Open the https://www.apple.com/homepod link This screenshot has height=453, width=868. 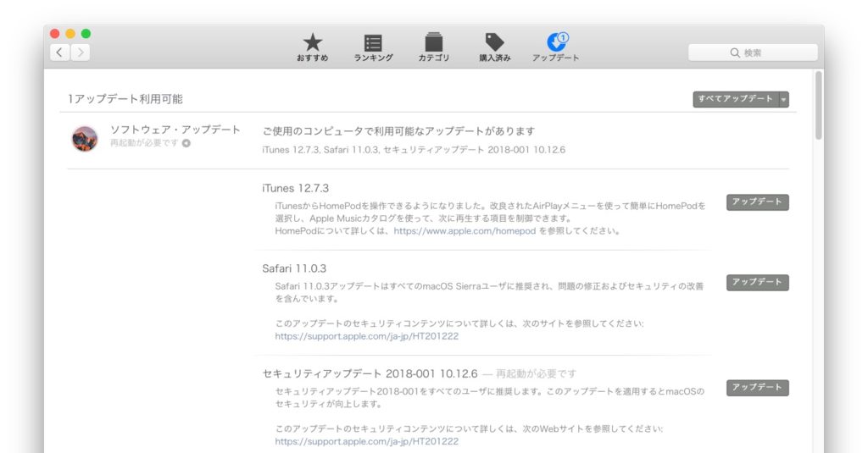click(465, 231)
